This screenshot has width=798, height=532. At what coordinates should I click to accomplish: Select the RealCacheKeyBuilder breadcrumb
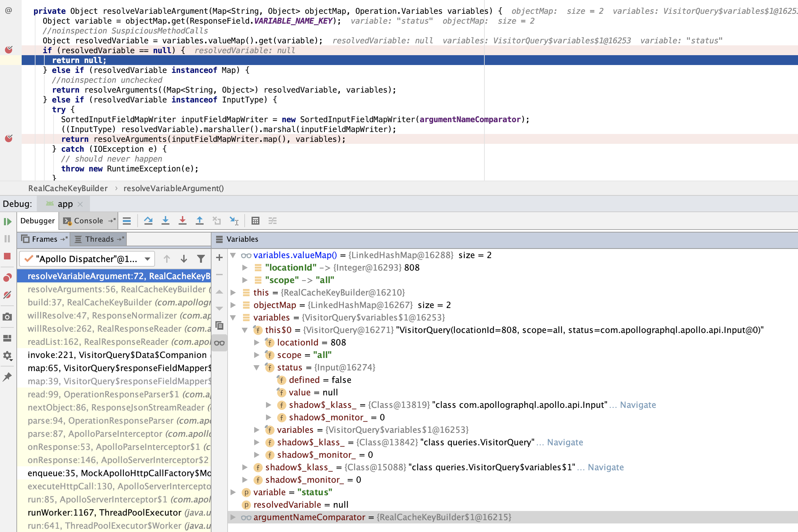pos(68,188)
